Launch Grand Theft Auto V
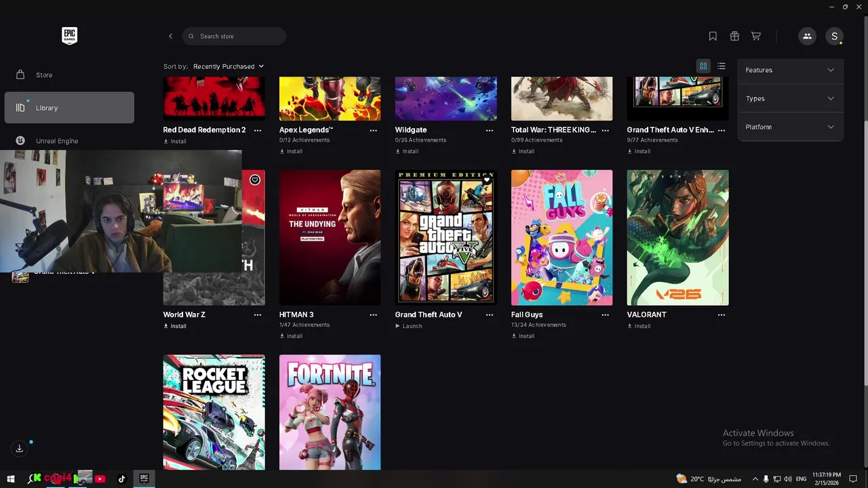 (409, 326)
